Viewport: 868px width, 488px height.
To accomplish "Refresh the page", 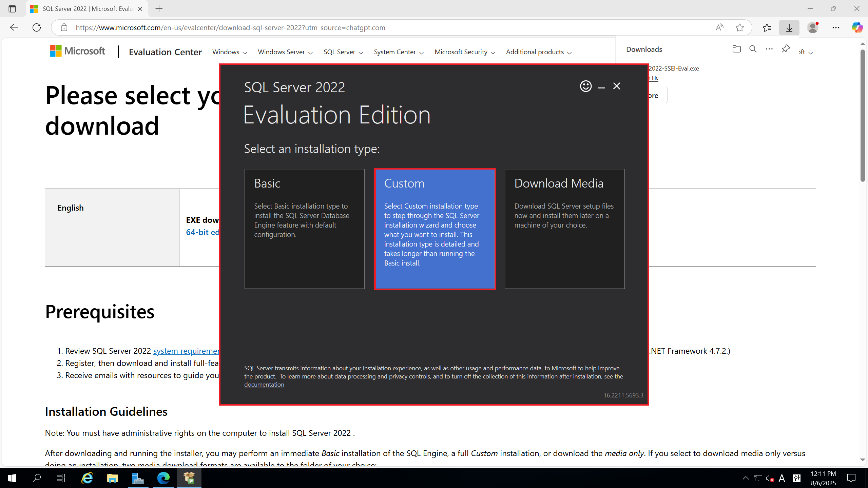I will click(37, 27).
